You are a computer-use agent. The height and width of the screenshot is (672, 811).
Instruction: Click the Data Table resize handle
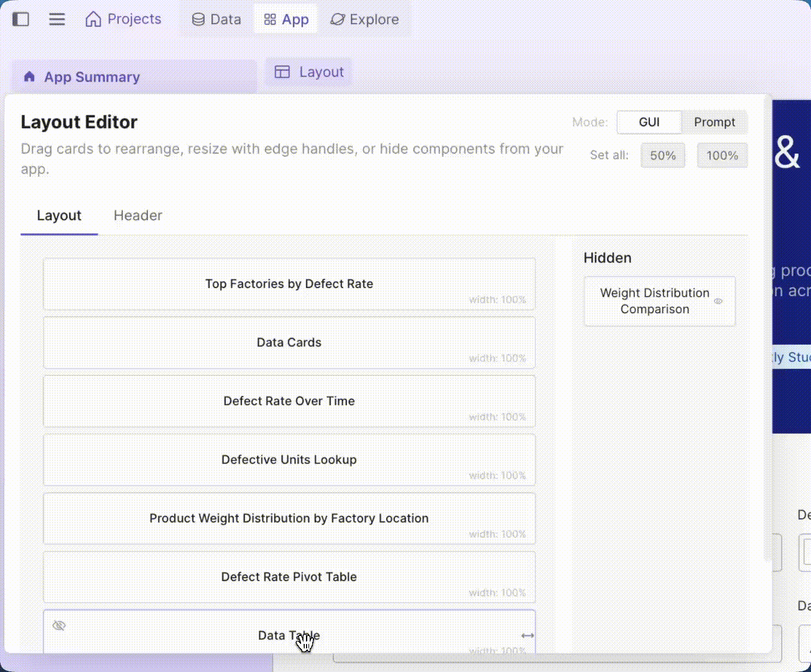click(527, 635)
